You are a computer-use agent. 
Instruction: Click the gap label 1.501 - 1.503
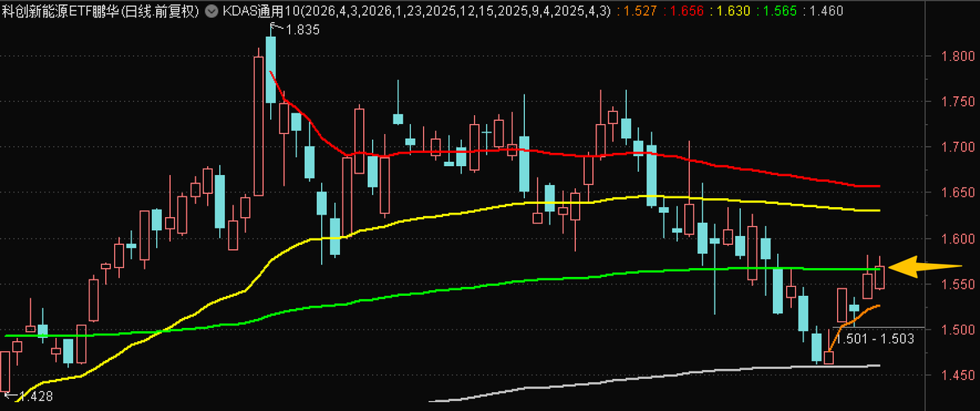[x=876, y=339]
